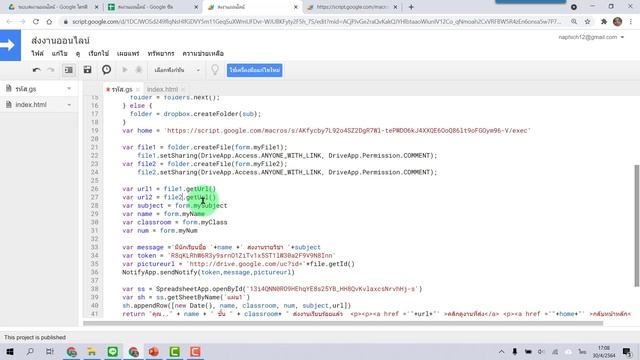Switch to the script.google.com/macros browser tab
640x360 pixels.
pos(352,7)
